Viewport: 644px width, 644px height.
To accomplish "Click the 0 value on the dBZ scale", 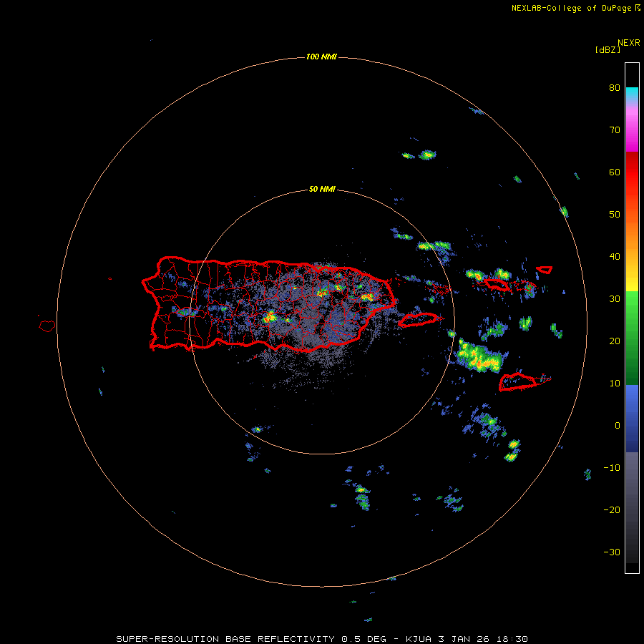I will (618, 426).
